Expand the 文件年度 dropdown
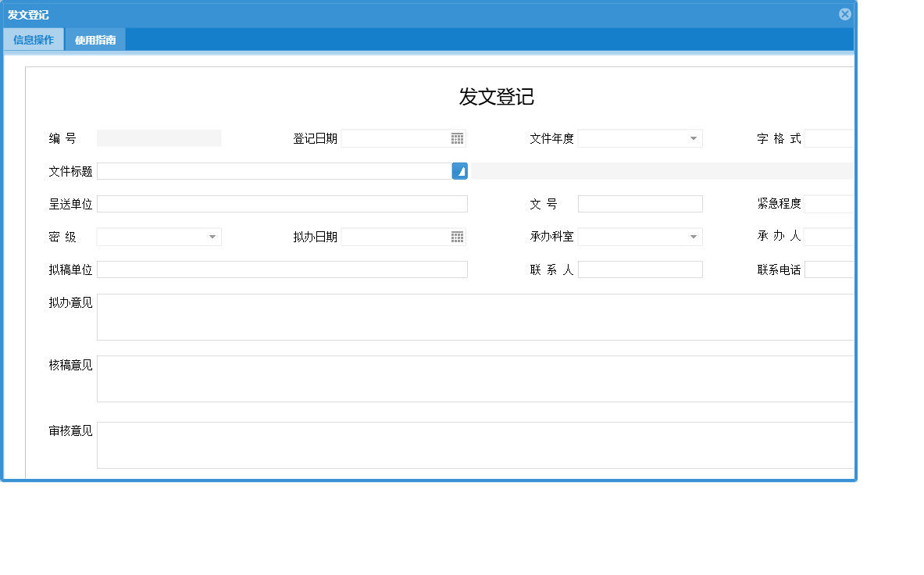Viewport: 924px width, 575px height. point(694,137)
